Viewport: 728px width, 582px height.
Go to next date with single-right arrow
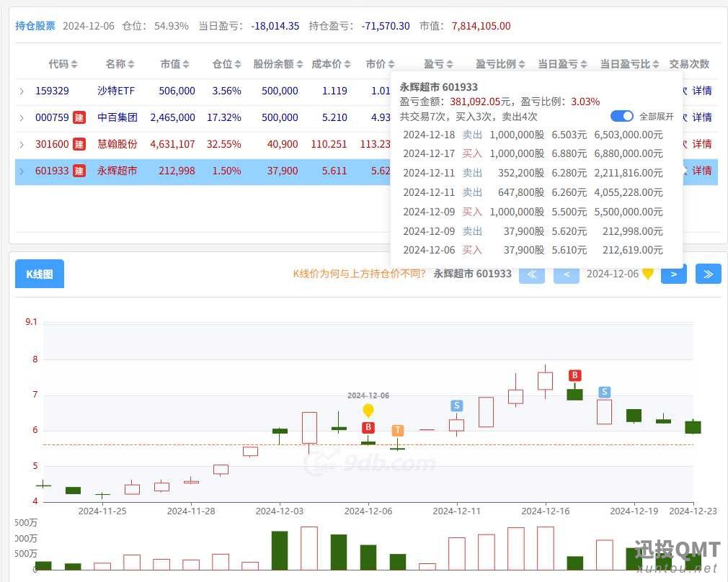(x=674, y=274)
